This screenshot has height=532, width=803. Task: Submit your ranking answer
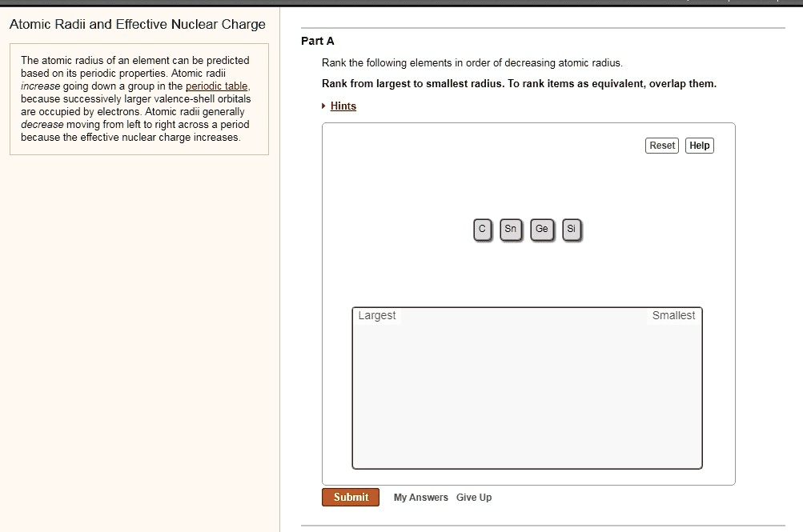pyautogui.click(x=350, y=497)
